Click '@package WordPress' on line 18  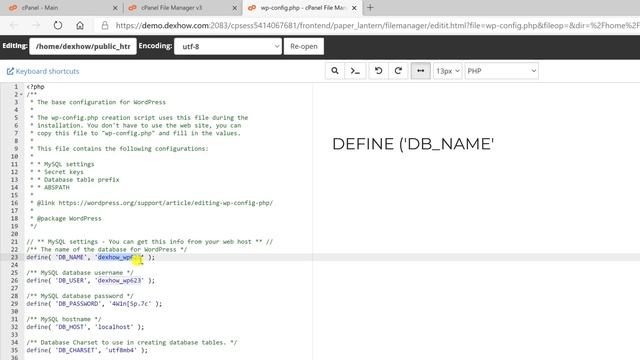[69, 218]
